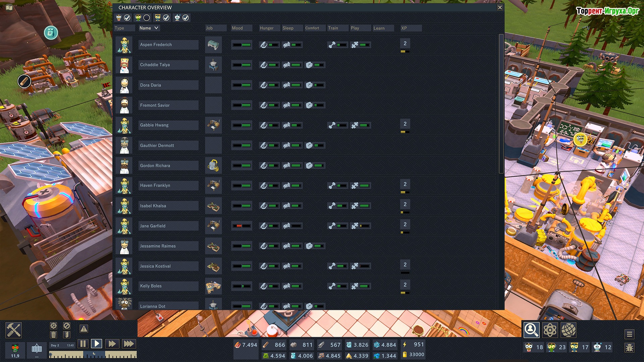The image size is (644, 362).
Task: Toggle the fourth character type filter checkbox
Action: coord(185,18)
